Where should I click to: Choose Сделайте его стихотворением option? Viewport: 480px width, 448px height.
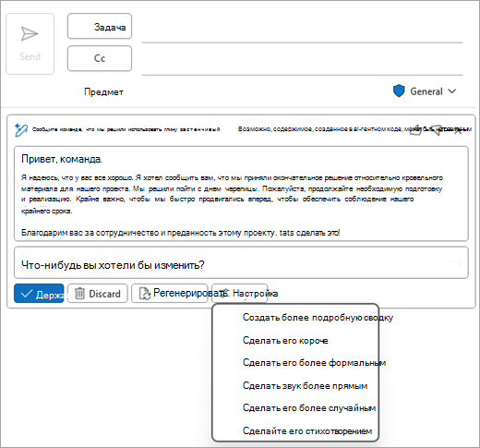point(307,431)
